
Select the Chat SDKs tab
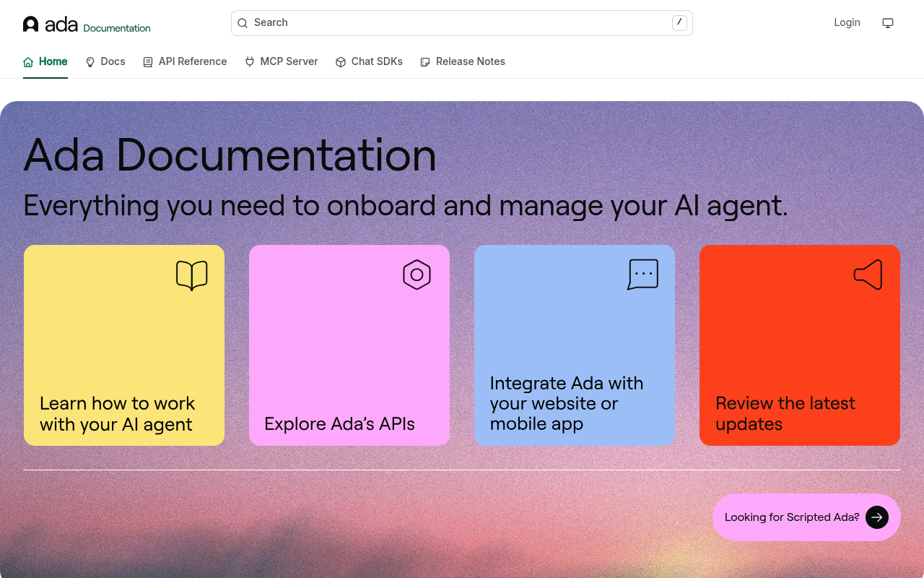(369, 62)
